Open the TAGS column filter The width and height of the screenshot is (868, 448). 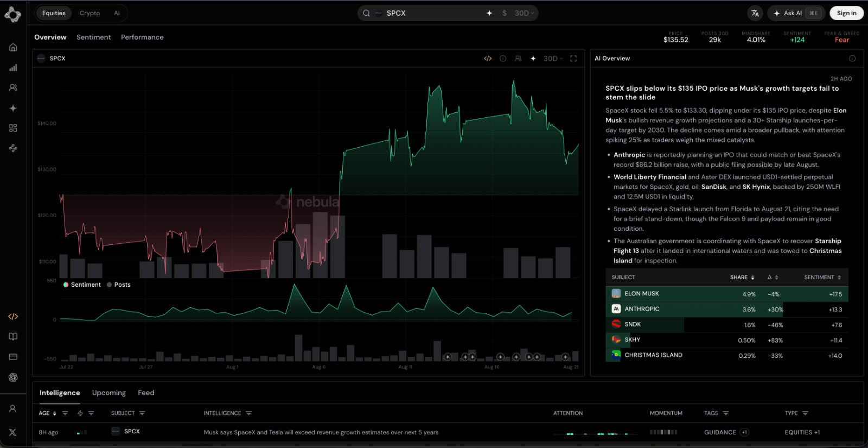[x=726, y=413]
